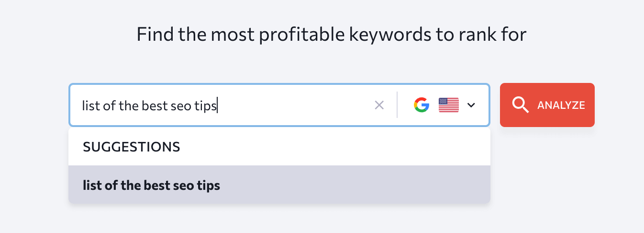Expand the search engine chevron arrow
The height and width of the screenshot is (233, 644).
(x=471, y=105)
